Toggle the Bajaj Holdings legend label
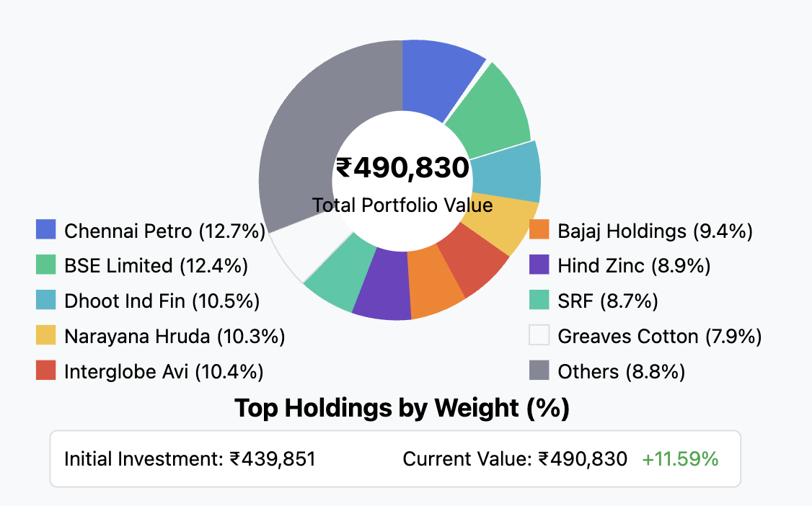This screenshot has height=506, width=812. (x=655, y=231)
